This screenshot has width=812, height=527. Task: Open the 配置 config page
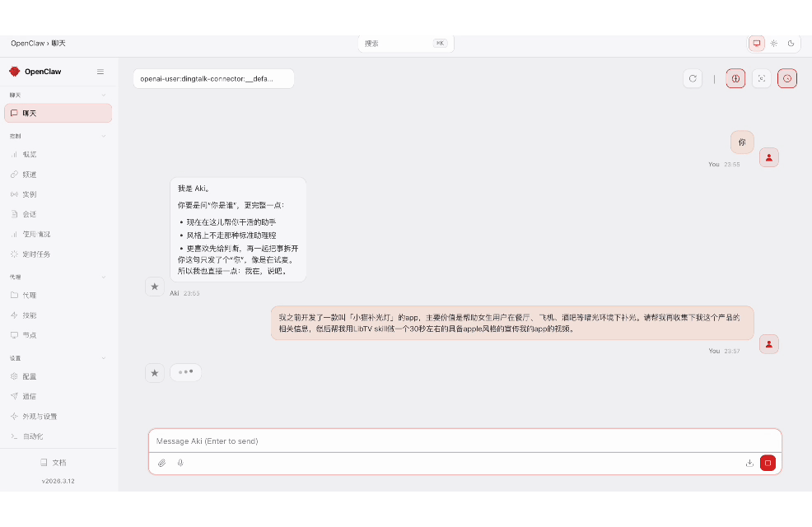[x=58, y=376]
